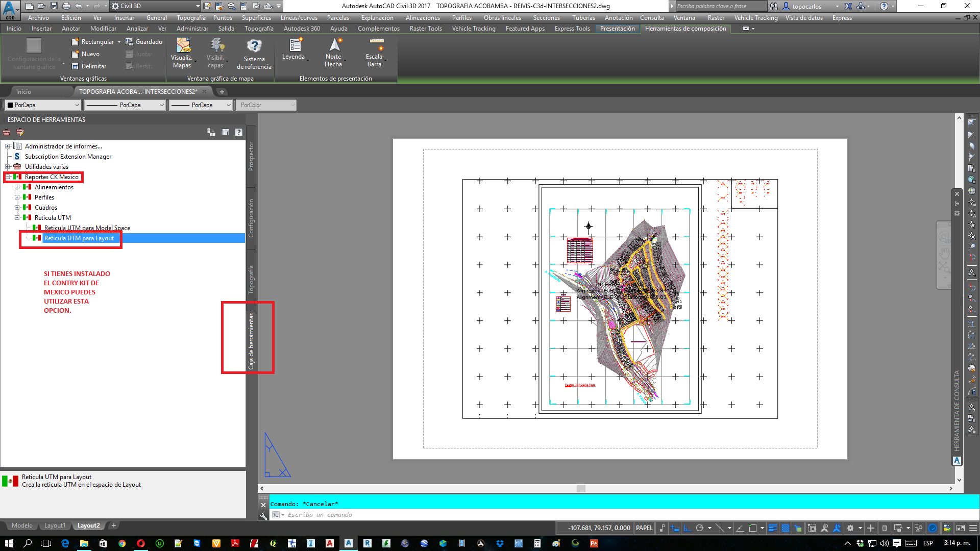This screenshot has width=980, height=551.
Task: Switch to the Anotación ribbon tab
Action: 619,17
